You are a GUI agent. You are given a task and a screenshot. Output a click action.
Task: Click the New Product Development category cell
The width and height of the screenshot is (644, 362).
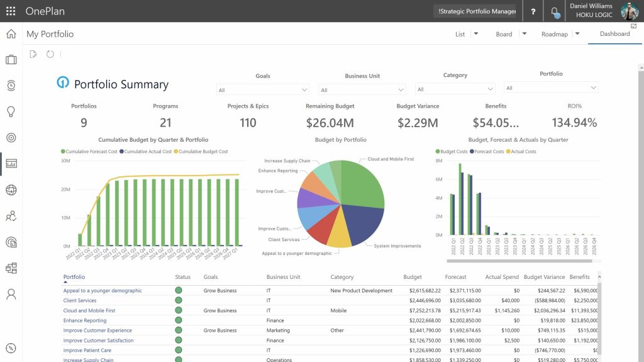coord(362,290)
